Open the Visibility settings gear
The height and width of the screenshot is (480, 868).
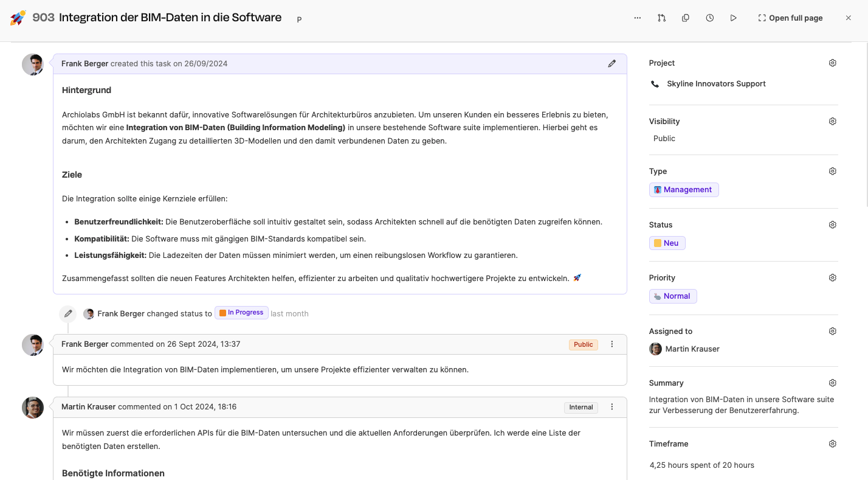pyautogui.click(x=833, y=122)
